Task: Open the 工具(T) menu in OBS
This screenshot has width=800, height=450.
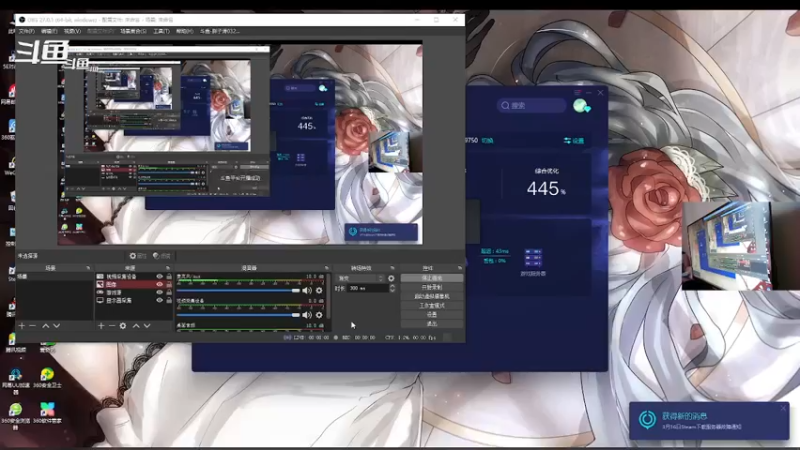Action: point(161,32)
